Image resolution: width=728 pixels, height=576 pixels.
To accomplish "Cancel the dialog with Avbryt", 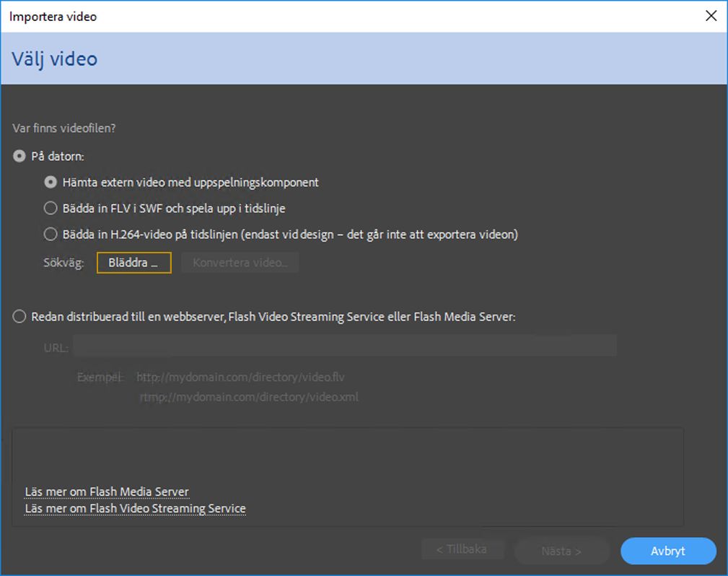I will pos(668,551).
